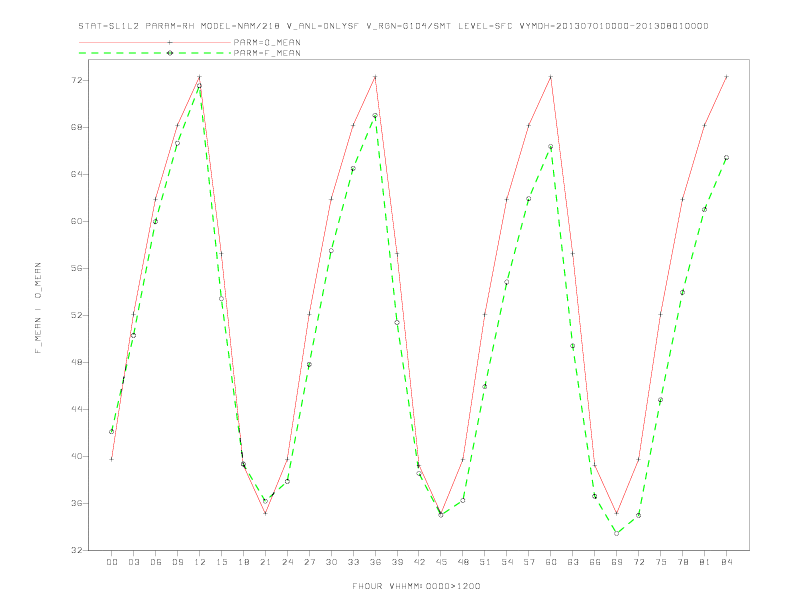This screenshot has height=612, width=792.
Task: Click y-axis tick label 72
Action: click(x=77, y=80)
